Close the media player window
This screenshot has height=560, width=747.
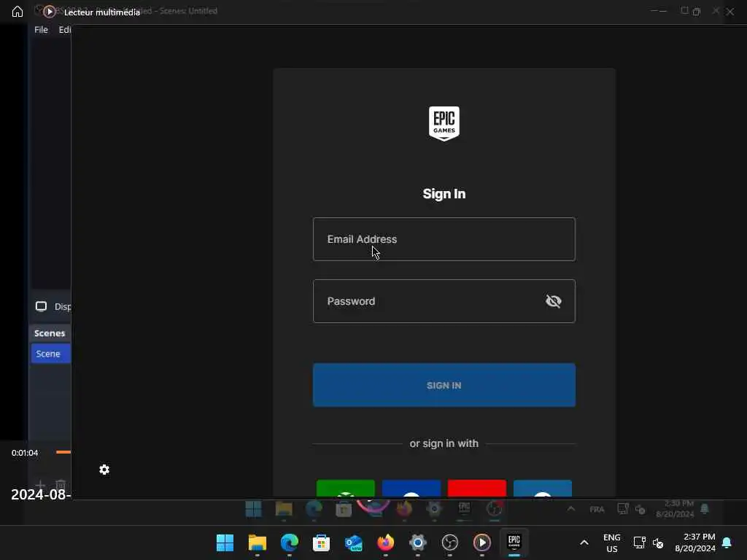[729, 12]
